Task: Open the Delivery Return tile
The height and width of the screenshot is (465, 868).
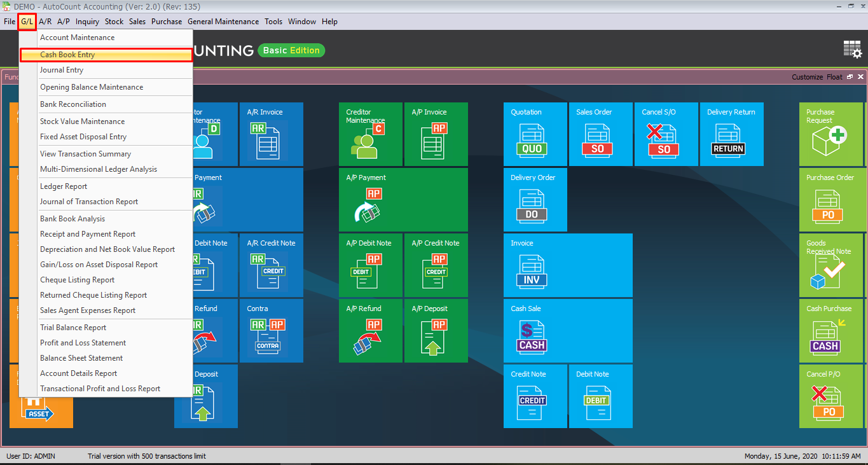Action: coord(732,134)
